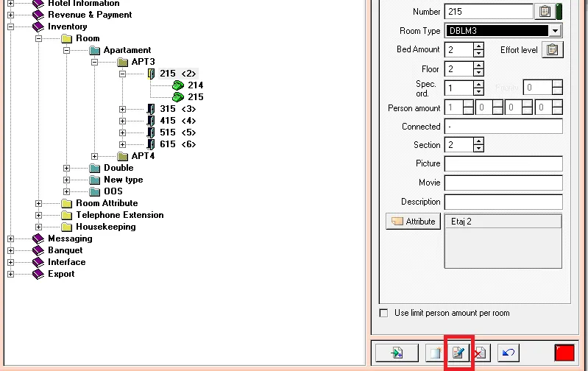Increase the Bed Amount value

click(478, 46)
